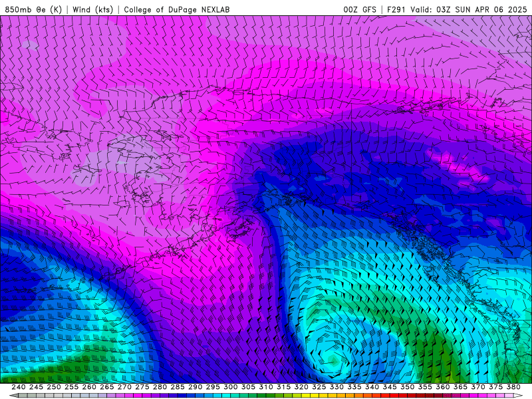The height and width of the screenshot is (399, 532).
Task: Click the 280 value on color scale
Action: pyautogui.click(x=160, y=387)
